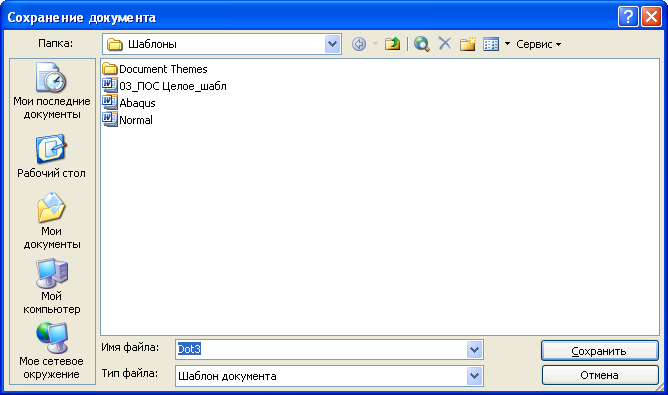Click the Word icon next to Abaqus
Viewport: 668px width, 395px height.
point(109,103)
